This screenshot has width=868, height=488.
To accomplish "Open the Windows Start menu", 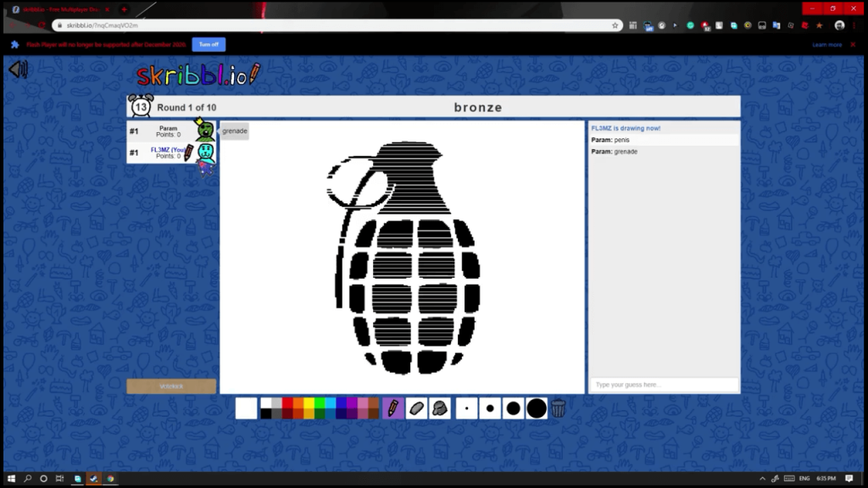I will pos(10,479).
